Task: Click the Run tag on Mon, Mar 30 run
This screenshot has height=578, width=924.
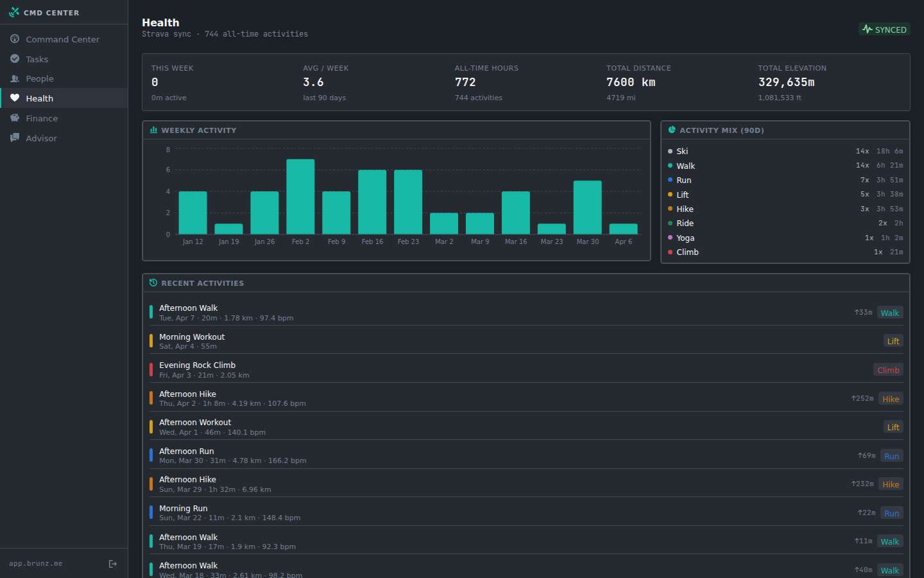Action: point(892,456)
